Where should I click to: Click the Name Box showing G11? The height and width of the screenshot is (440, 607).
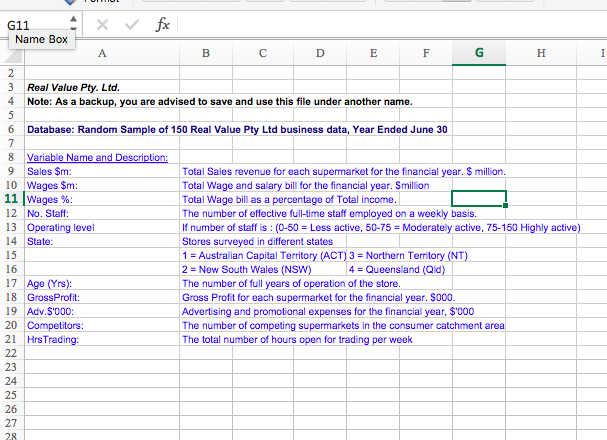pos(37,25)
